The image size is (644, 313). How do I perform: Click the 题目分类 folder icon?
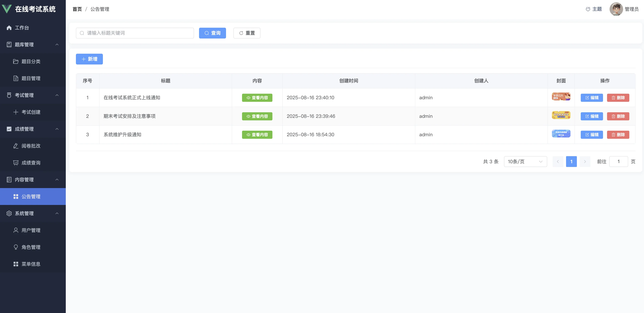coord(16,62)
